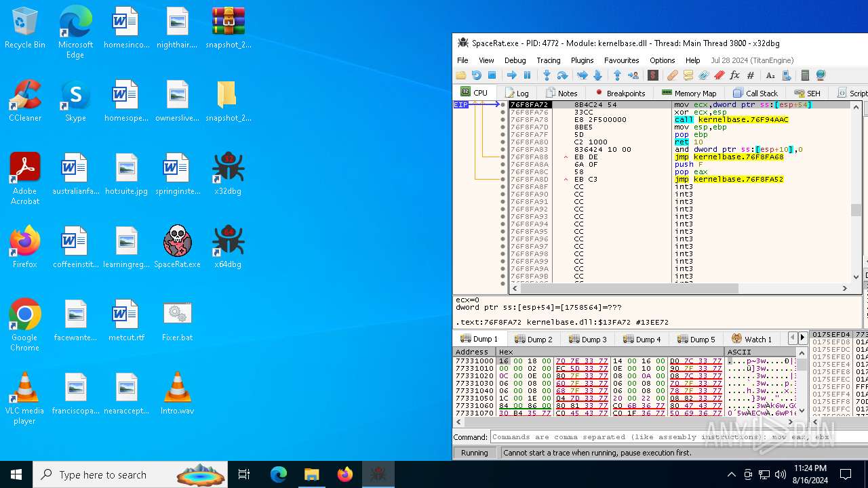Toggle breakpoint bullet at address 76F8FA80
The image size is (868, 488).
502,142
